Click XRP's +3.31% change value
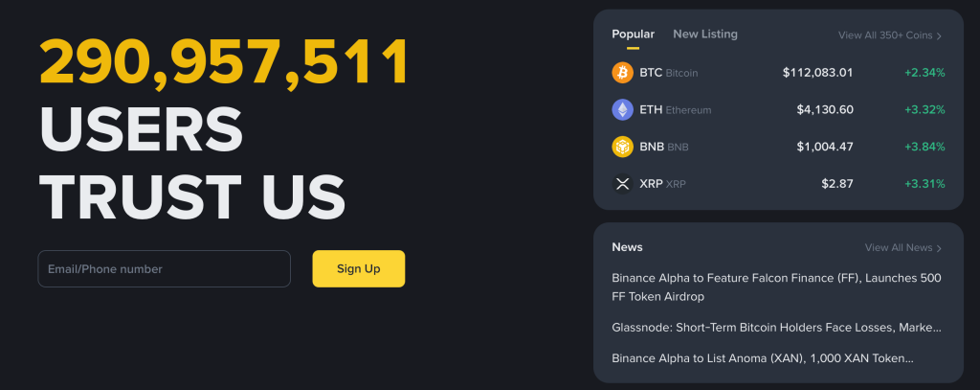Image resolution: width=980 pixels, height=390 pixels. (924, 184)
